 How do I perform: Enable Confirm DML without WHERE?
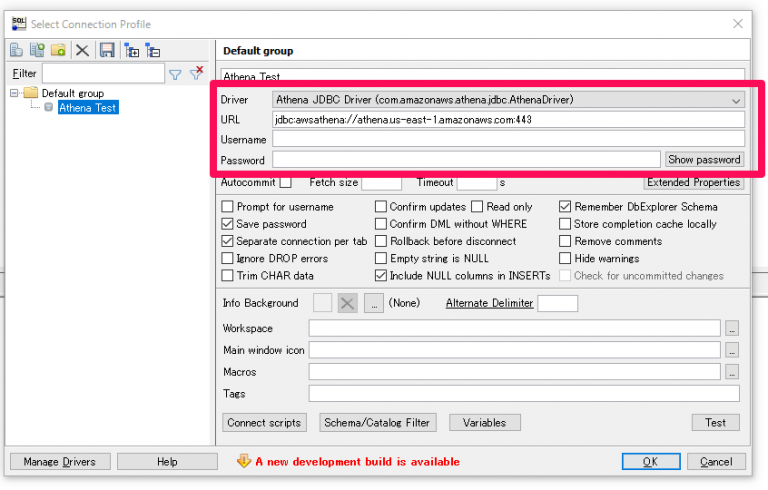(x=381, y=224)
